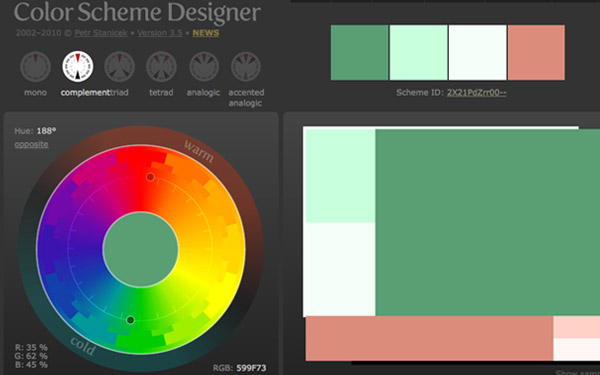Click the 'B: 45 %' readout
The image size is (600, 375).
pos(31,365)
